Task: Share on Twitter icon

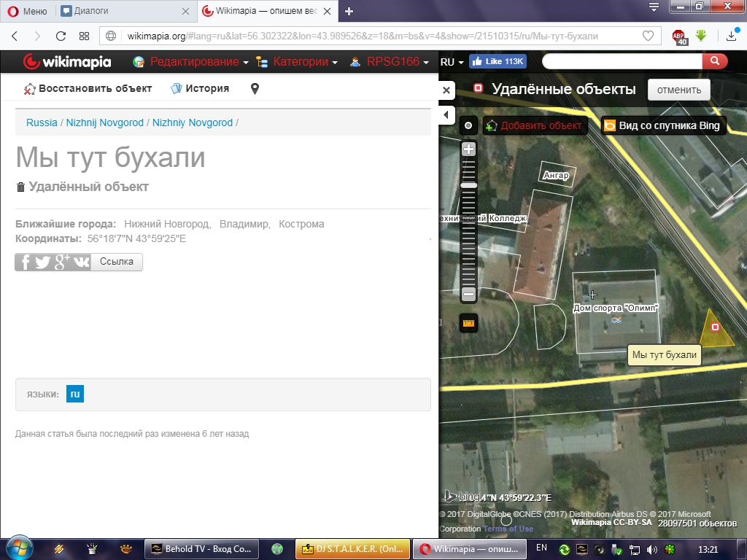Action: (x=43, y=262)
